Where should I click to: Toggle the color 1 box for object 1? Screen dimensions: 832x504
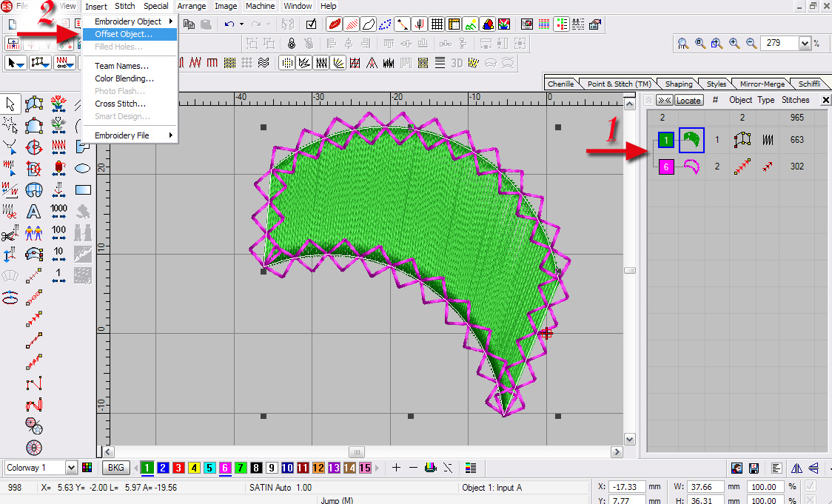666,140
